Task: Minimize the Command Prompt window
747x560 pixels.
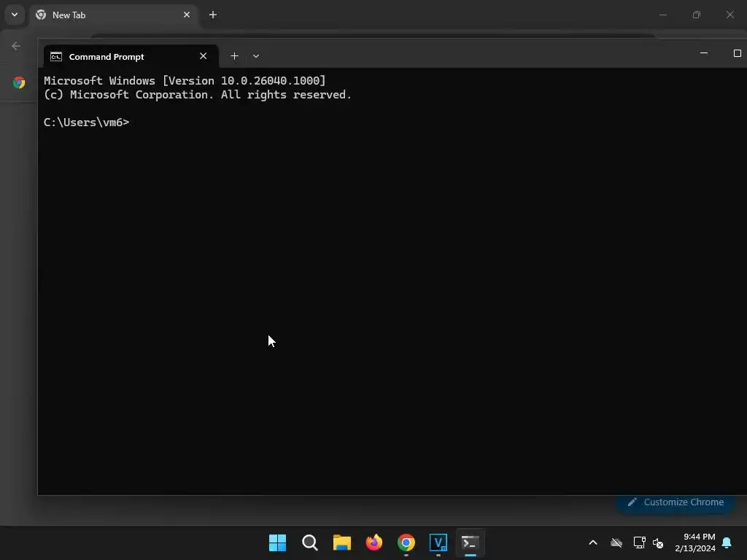Action: (704, 53)
